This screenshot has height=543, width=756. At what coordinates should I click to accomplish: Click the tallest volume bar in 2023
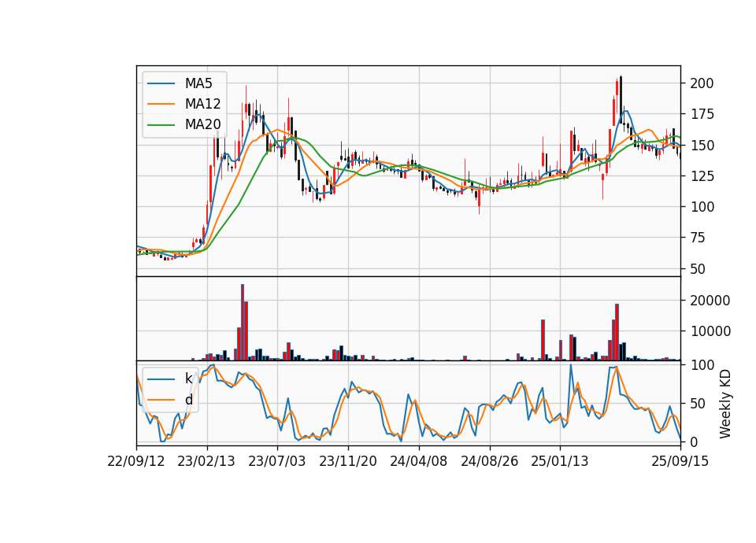click(243, 323)
